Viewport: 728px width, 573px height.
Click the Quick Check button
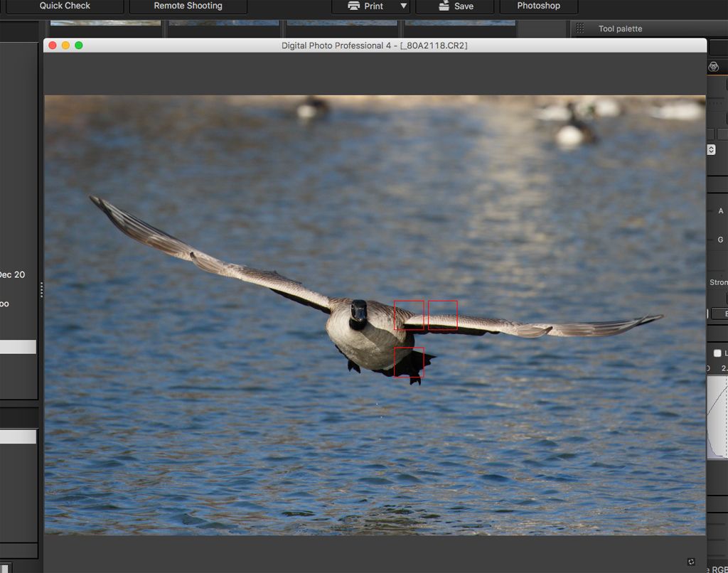64,6
